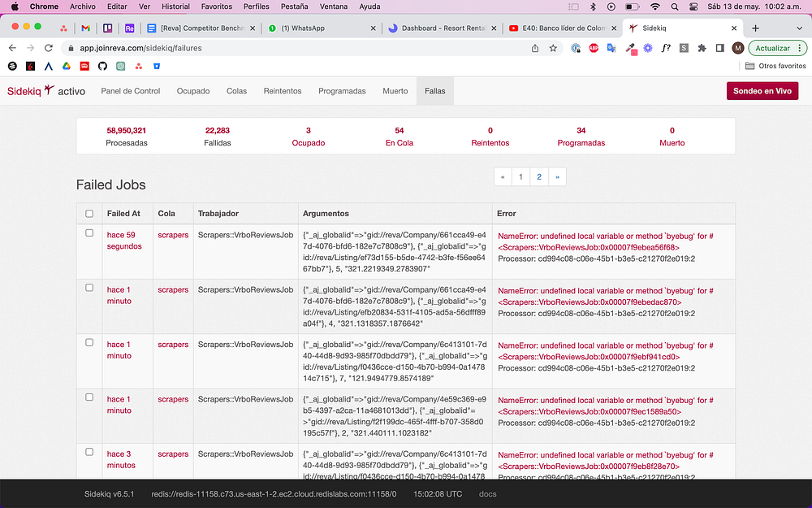Open the pinned Trello tab
The image size is (812, 508).
pyautogui.click(x=108, y=28)
